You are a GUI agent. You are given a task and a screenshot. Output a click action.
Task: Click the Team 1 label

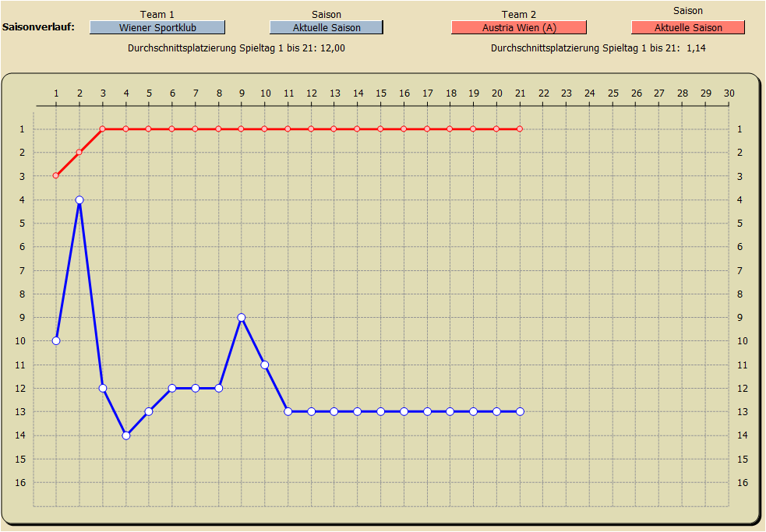(157, 14)
